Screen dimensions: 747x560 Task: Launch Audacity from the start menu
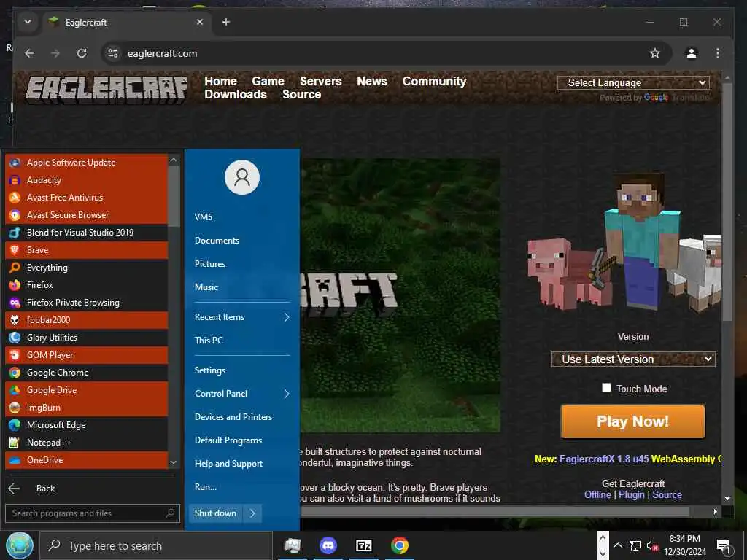(86, 180)
